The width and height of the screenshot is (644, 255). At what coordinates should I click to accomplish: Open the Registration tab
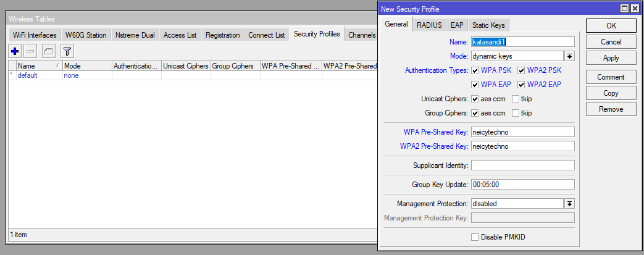(x=223, y=35)
